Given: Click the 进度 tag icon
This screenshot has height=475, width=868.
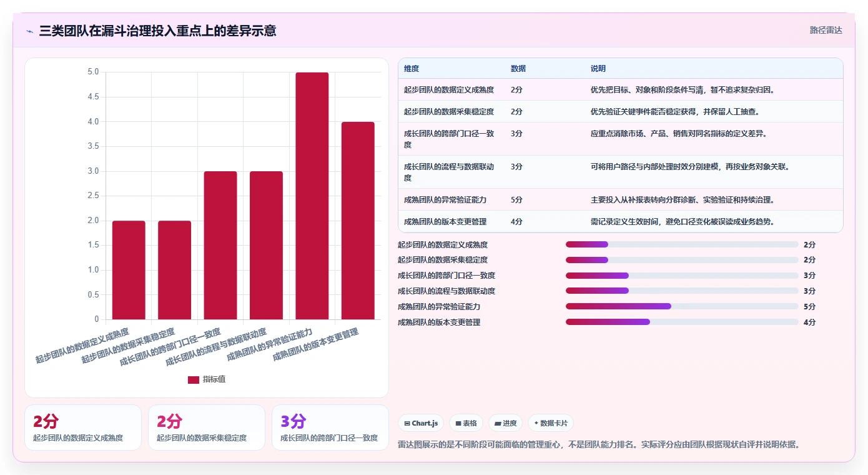Looking at the screenshot, I should coord(498,423).
